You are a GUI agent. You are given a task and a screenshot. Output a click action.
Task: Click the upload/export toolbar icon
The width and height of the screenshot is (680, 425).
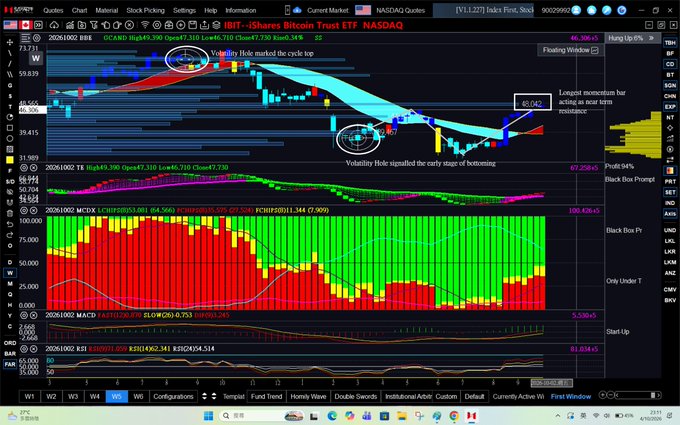[204, 25]
